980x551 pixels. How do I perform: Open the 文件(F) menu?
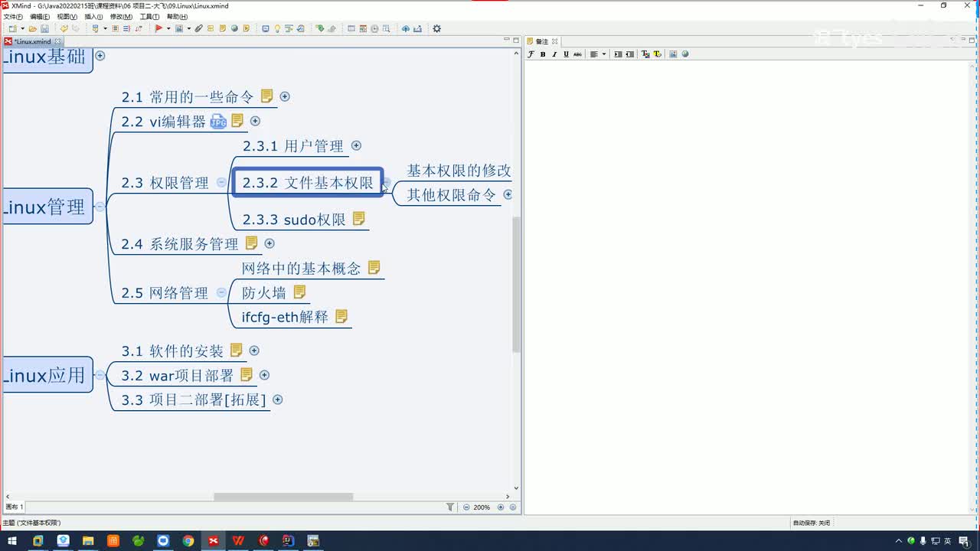(x=13, y=17)
